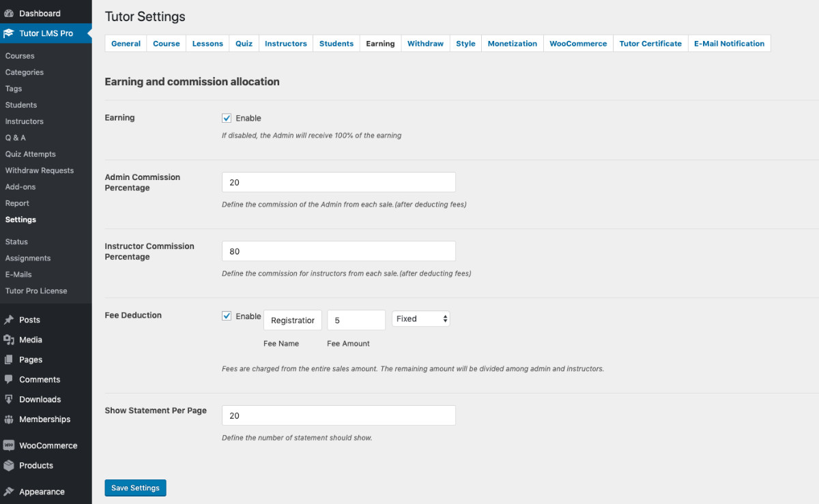Open the Monetization tab
The width and height of the screenshot is (819, 504).
pos(513,43)
